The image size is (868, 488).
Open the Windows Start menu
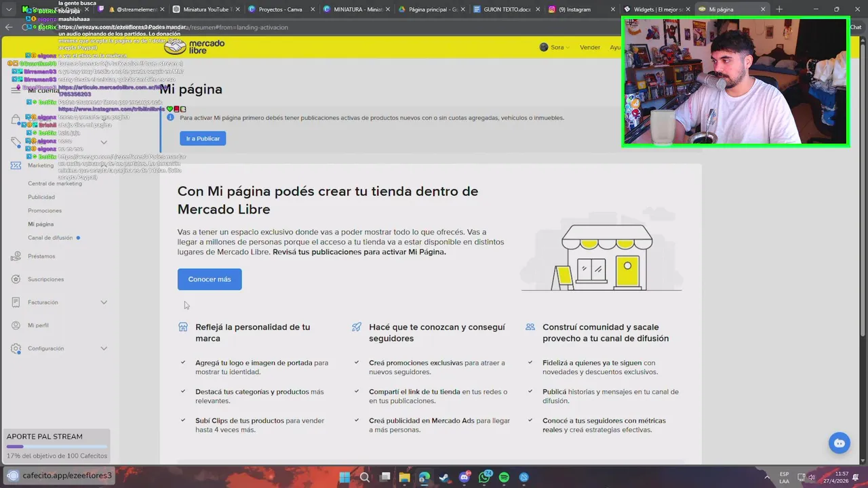[x=344, y=477]
